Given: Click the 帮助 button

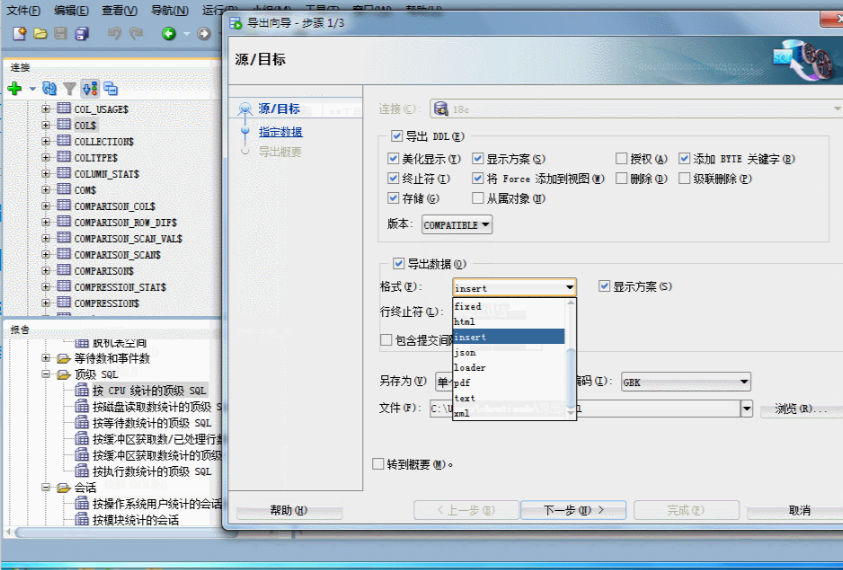Looking at the screenshot, I should pos(289,510).
